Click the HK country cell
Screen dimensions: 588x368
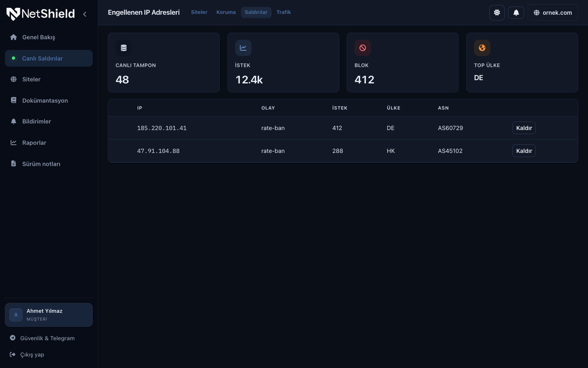click(391, 151)
